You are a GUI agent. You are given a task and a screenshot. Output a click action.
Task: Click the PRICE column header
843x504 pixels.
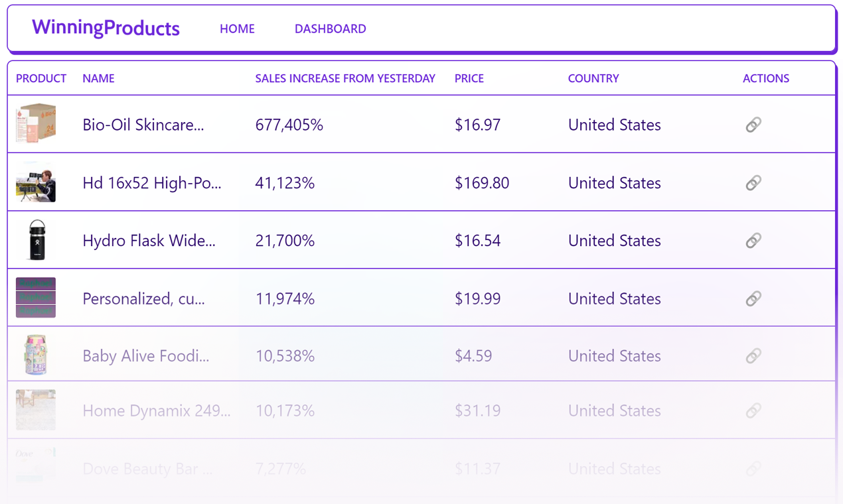pos(469,78)
